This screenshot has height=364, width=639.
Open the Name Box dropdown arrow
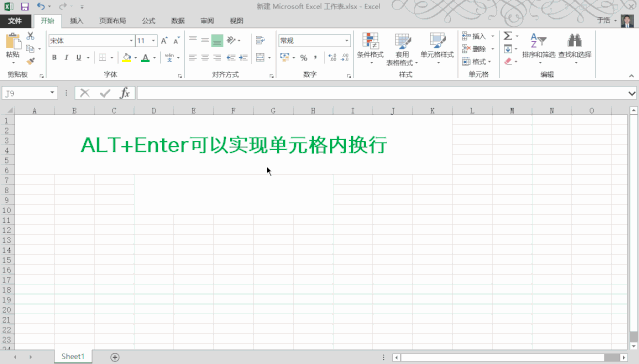coord(52,93)
